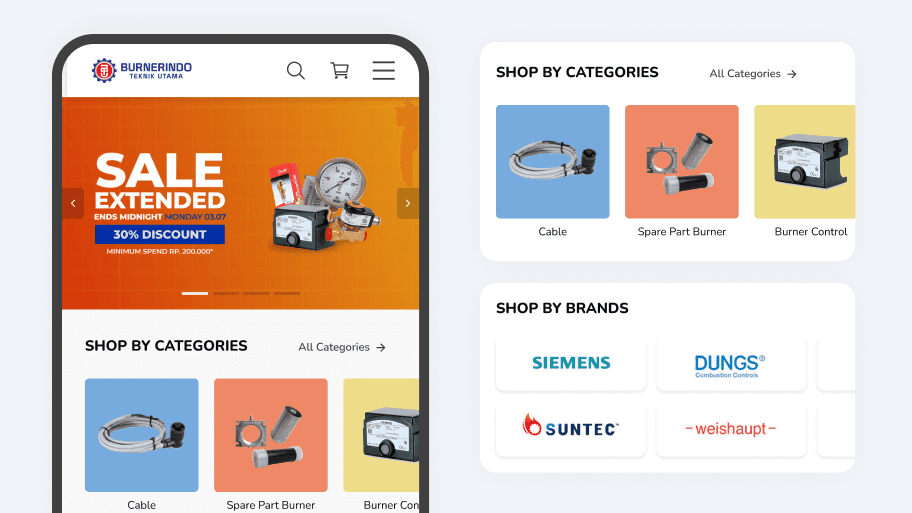Viewport: 912px width, 513px height.
Task: Open Spare Part Burner category in right card
Action: pos(682,171)
